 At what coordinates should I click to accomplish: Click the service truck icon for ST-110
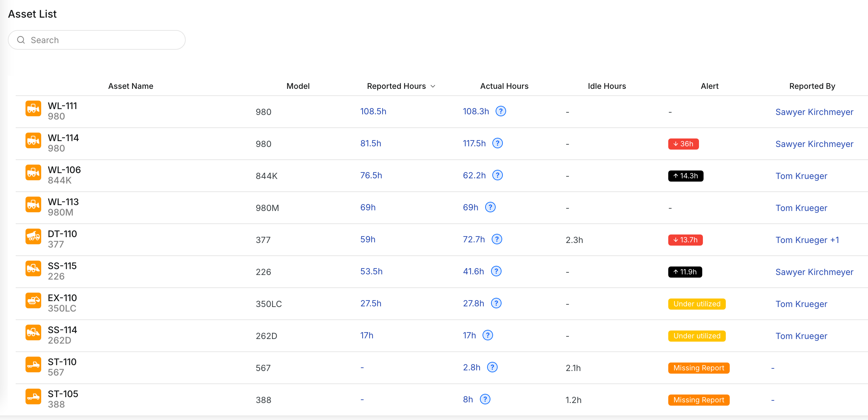click(x=33, y=364)
